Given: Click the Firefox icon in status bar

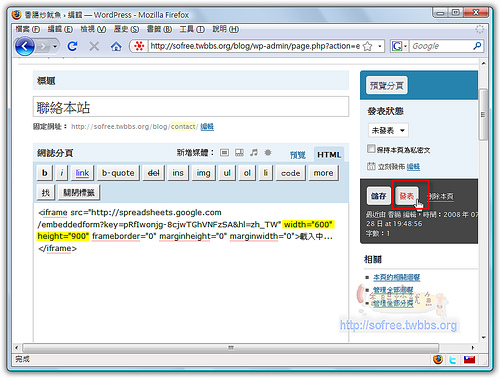Looking at the screenshot, I should click(x=438, y=359).
